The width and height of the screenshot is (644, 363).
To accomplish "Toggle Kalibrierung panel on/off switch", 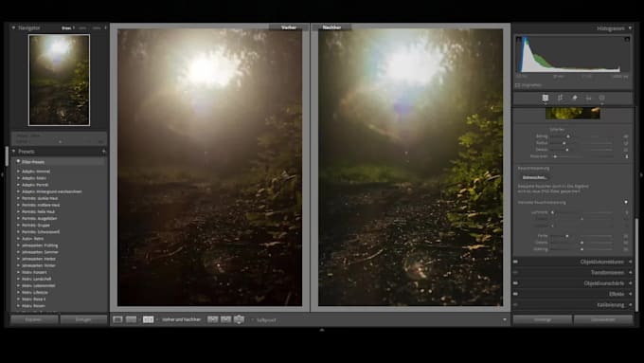I will click(x=516, y=304).
